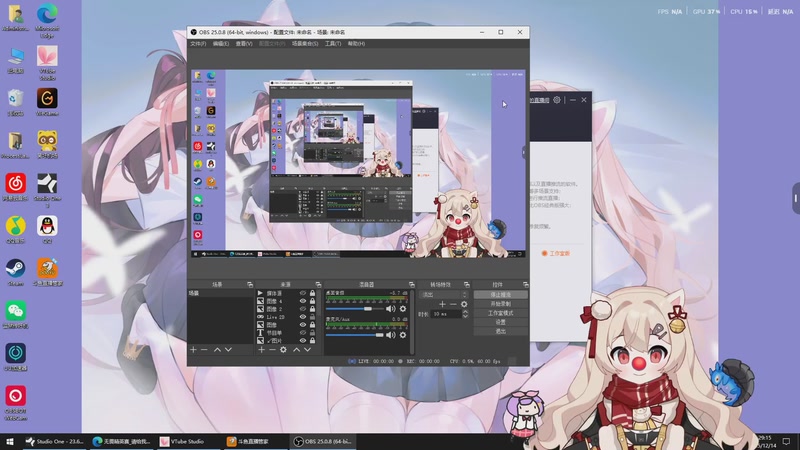Open WeChat desktop icon
The height and width of the screenshot is (450, 800).
click(x=15, y=314)
